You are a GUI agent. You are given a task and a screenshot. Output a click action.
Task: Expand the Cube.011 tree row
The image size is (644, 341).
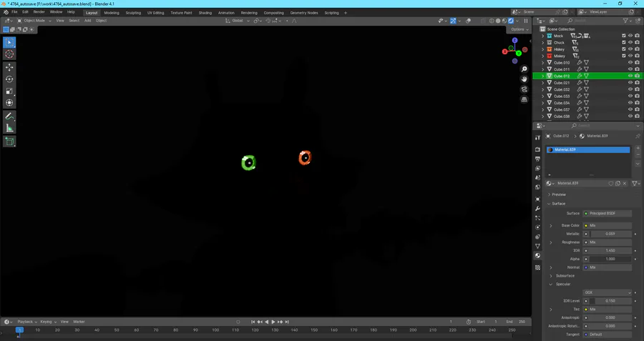coord(543,69)
